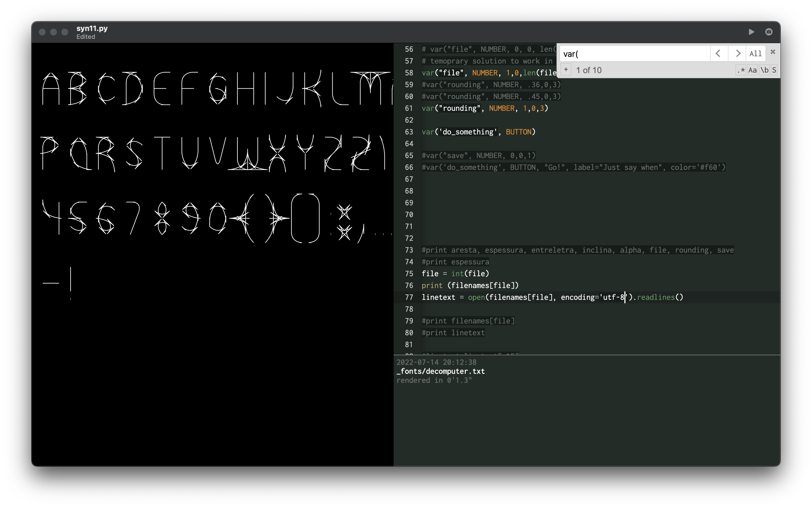The height and width of the screenshot is (508, 812).
Task: Click the 1 of 10 match counter
Action: [589, 70]
